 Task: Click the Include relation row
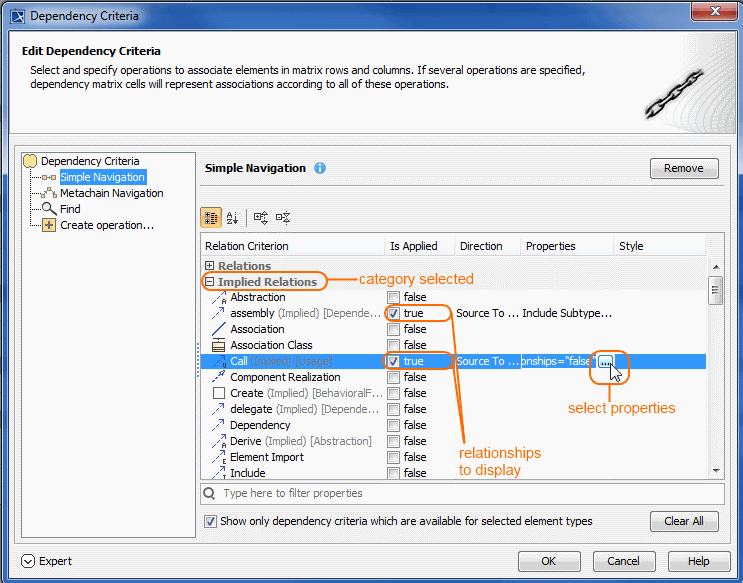(453, 473)
